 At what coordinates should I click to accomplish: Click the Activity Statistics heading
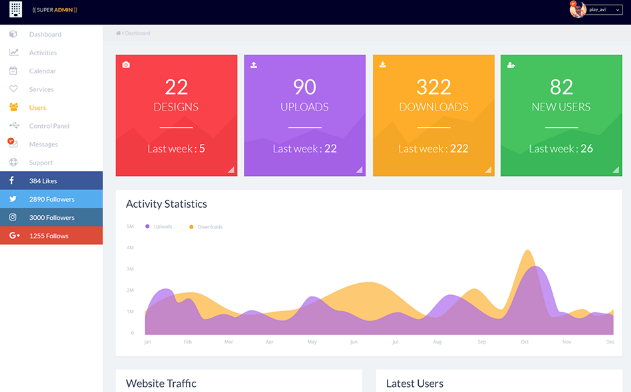click(x=167, y=204)
